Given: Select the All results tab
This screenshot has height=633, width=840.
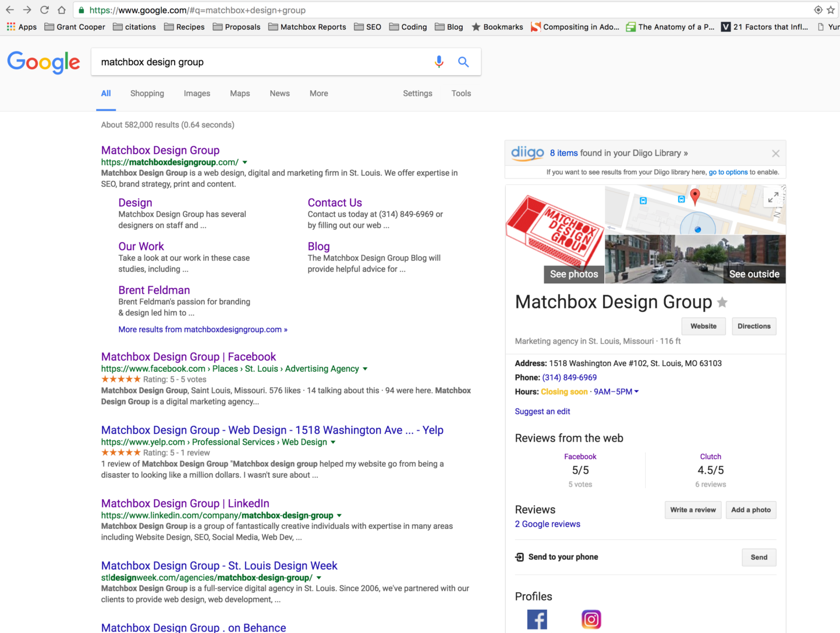Looking at the screenshot, I should [106, 93].
